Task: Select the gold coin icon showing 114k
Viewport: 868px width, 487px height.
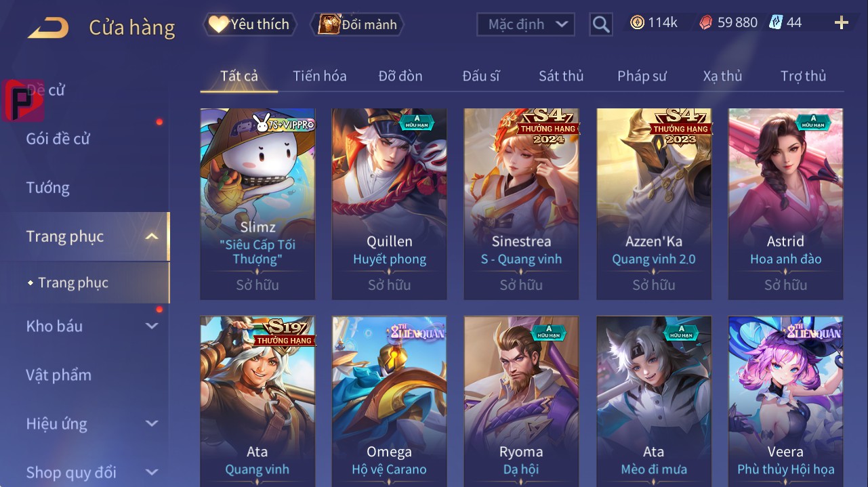Action: (637, 23)
